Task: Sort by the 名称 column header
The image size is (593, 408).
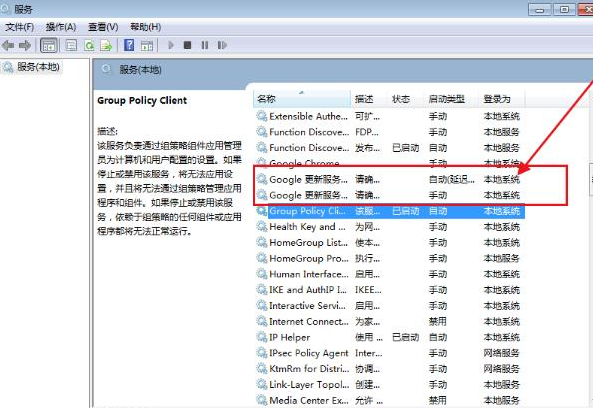Action: click(302, 99)
